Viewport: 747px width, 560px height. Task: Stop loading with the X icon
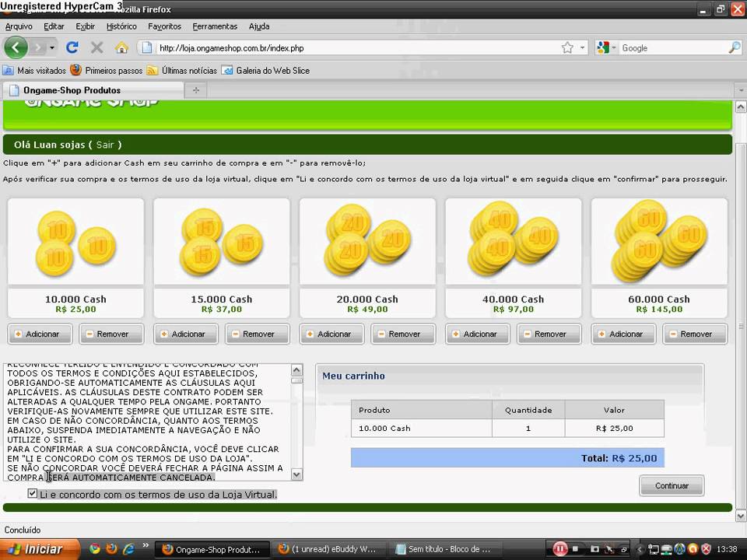pyautogui.click(x=97, y=47)
